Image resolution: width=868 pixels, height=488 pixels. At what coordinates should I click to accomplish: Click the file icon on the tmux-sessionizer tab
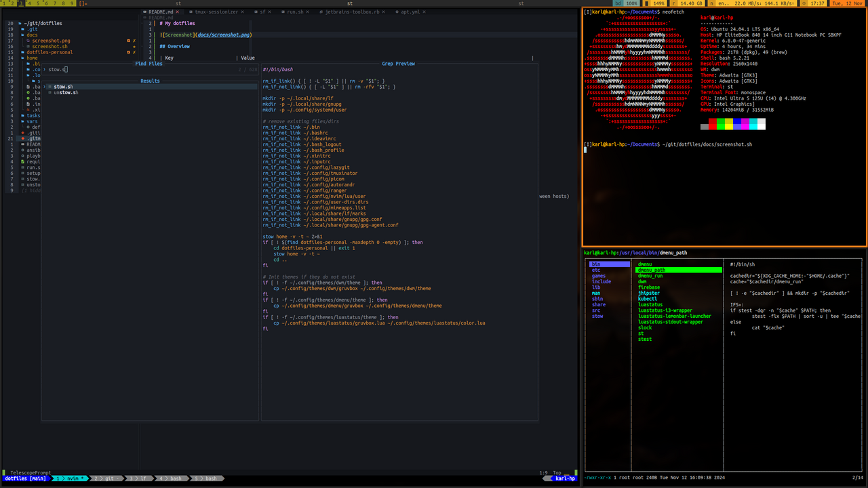191,12
